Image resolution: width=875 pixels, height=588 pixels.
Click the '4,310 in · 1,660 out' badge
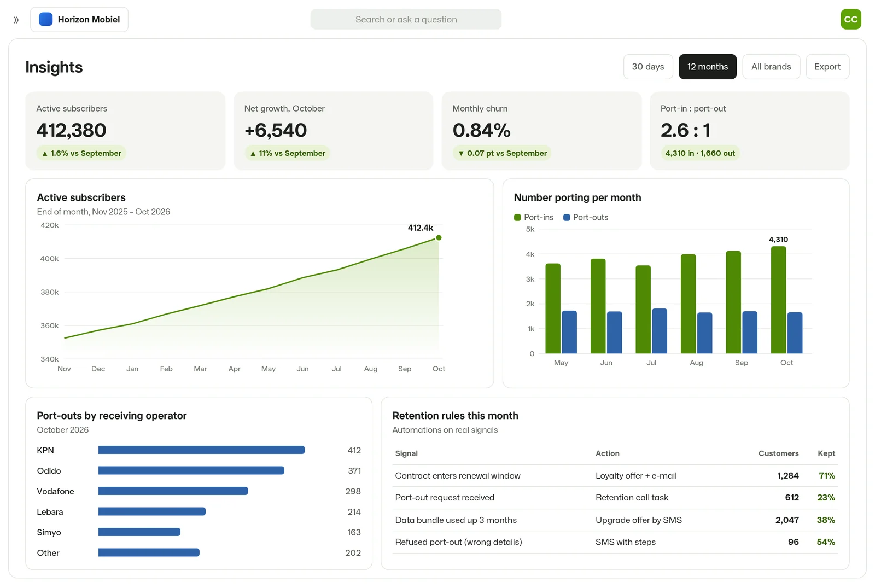700,153
